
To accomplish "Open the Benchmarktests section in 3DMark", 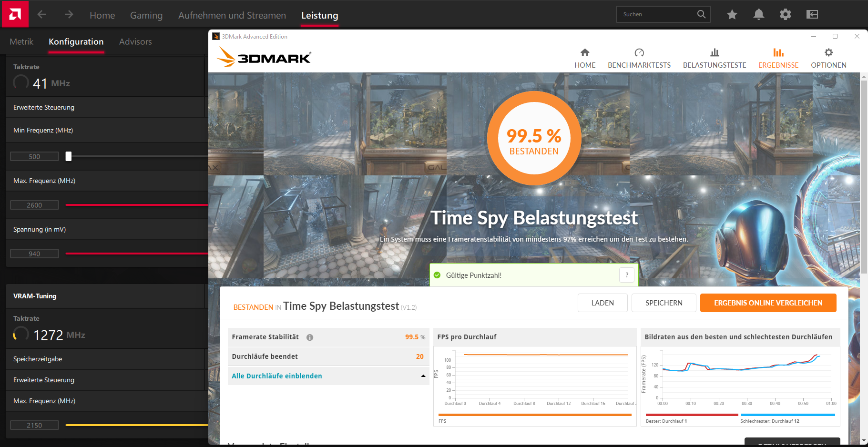I will pyautogui.click(x=639, y=57).
